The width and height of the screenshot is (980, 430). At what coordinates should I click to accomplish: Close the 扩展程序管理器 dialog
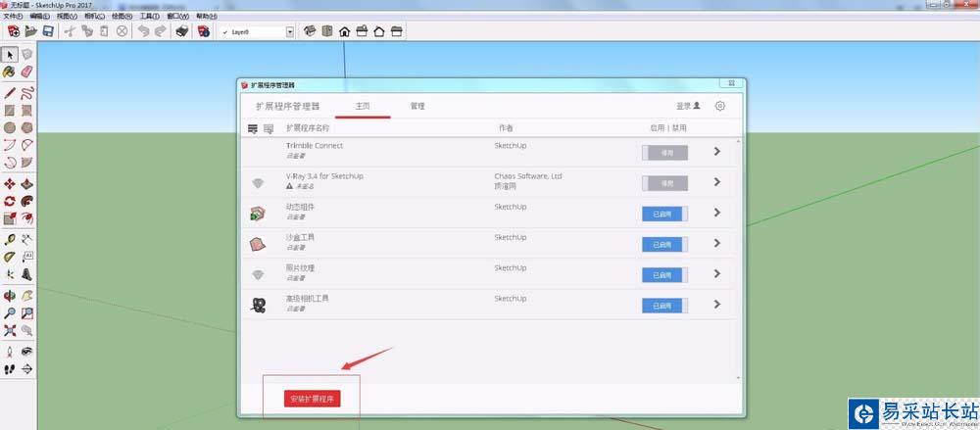(731, 84)
